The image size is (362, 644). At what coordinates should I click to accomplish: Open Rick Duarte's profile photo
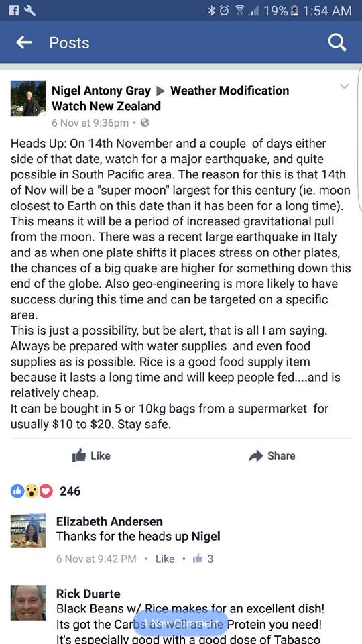tap(28, 602)
